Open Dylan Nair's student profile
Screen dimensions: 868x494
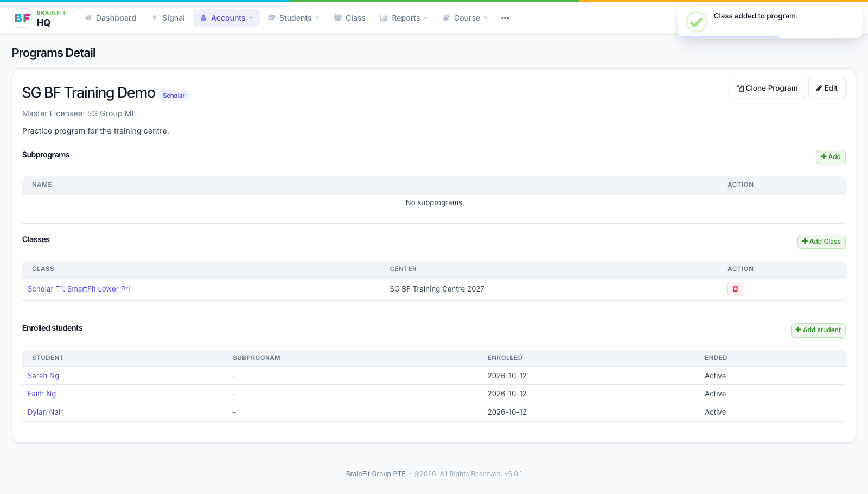pyautogui.click(x=45, y=412)
